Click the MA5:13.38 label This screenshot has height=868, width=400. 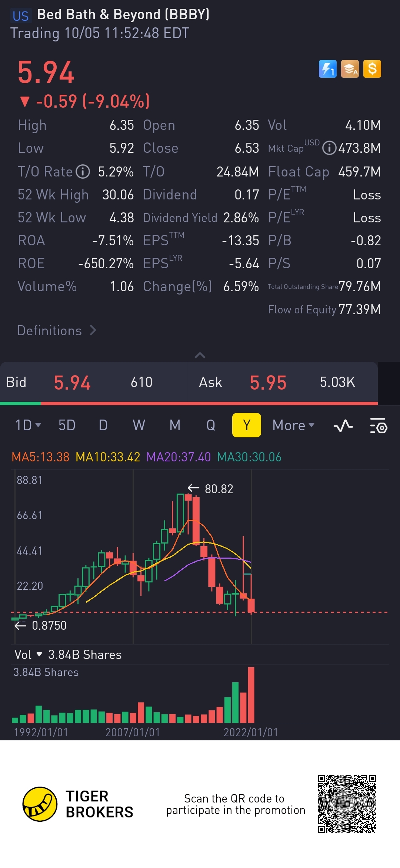coord(40,457)
